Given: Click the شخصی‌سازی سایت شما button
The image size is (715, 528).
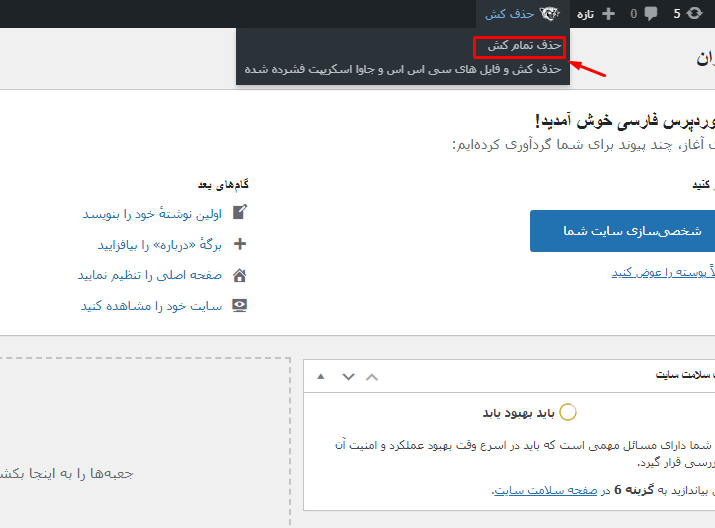Looking at the screenshot, I should (622, 231).
